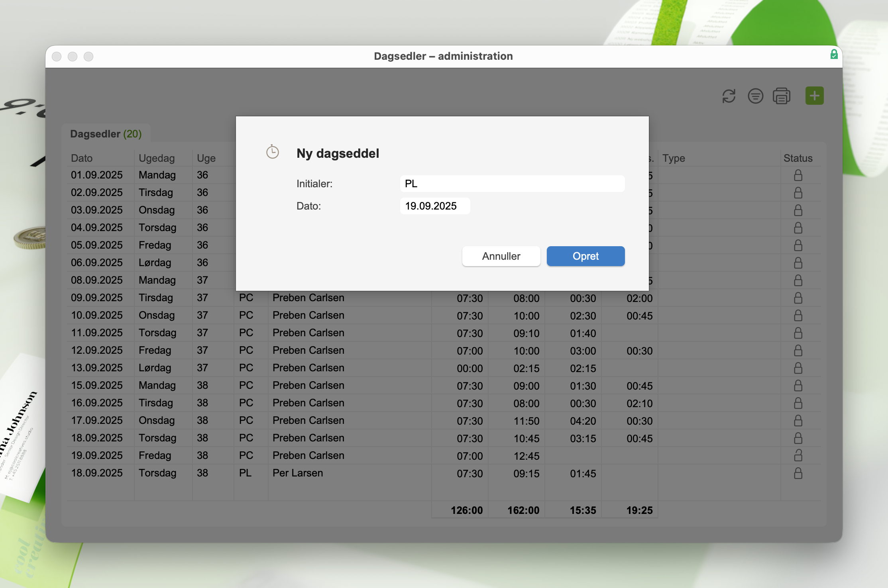This screenshot has height=588, width=888.
Task: Select the 17.09.2025 Preben Carlsen row
Action: (308, 420)
